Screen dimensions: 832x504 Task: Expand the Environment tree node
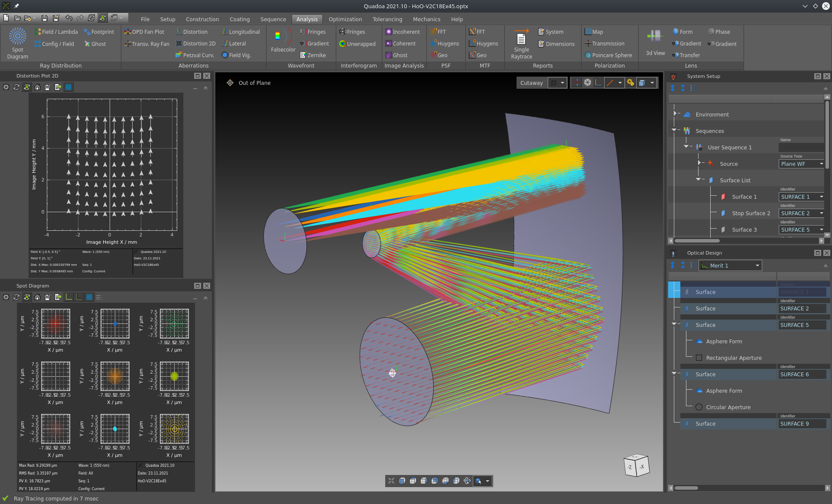tap(675, 114)
